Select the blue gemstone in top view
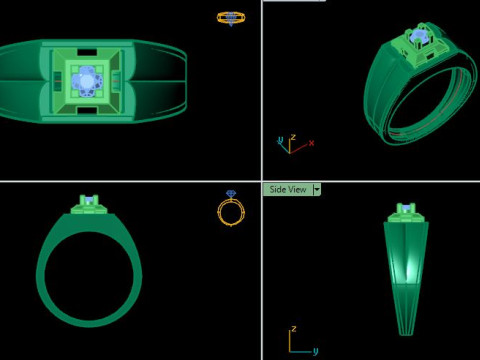The height and width of the screenshot is (360, 480). [x=87, y=82]
